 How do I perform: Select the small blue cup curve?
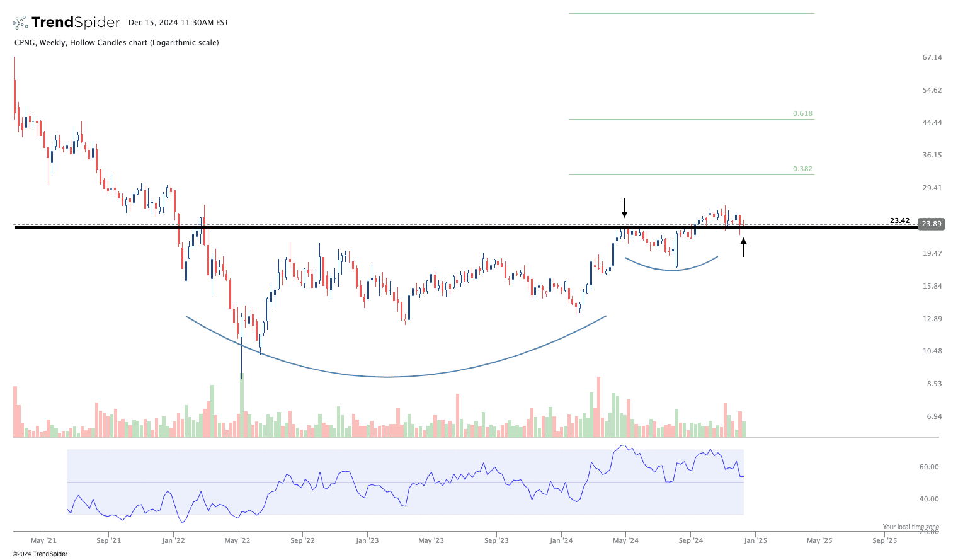pos(672,270)
